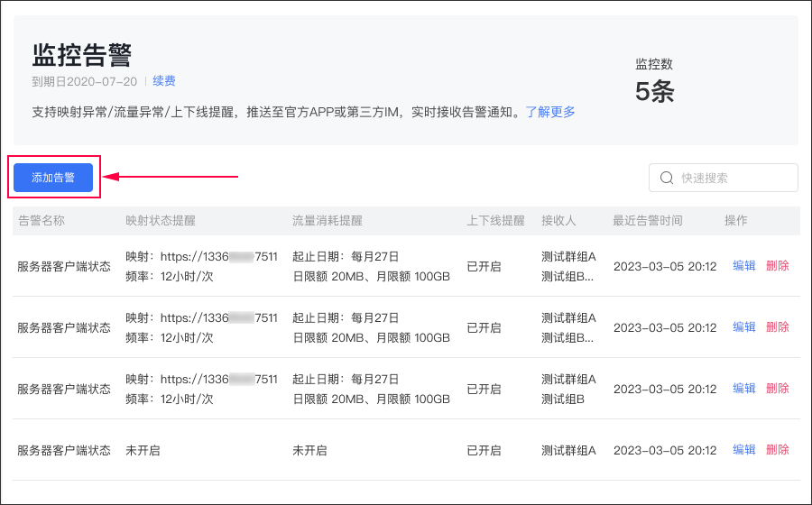Click the 流量消耗提醒 column header
This screenshot has width=812, height=505.
[x=328, y=220]
